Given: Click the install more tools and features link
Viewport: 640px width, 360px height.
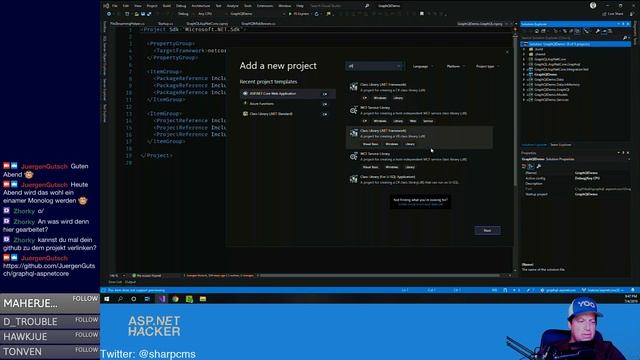Looking at the screenshot, I should click(420, 204).
